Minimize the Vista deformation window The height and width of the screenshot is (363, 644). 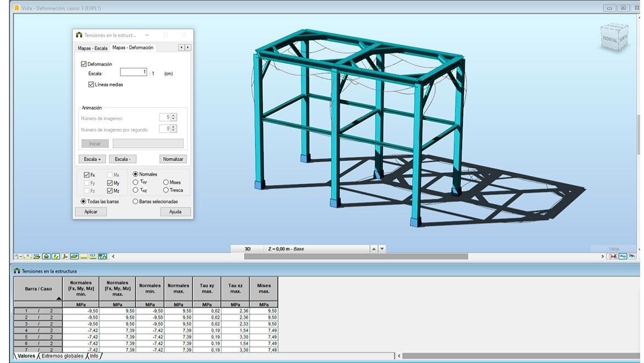(609, 8)
